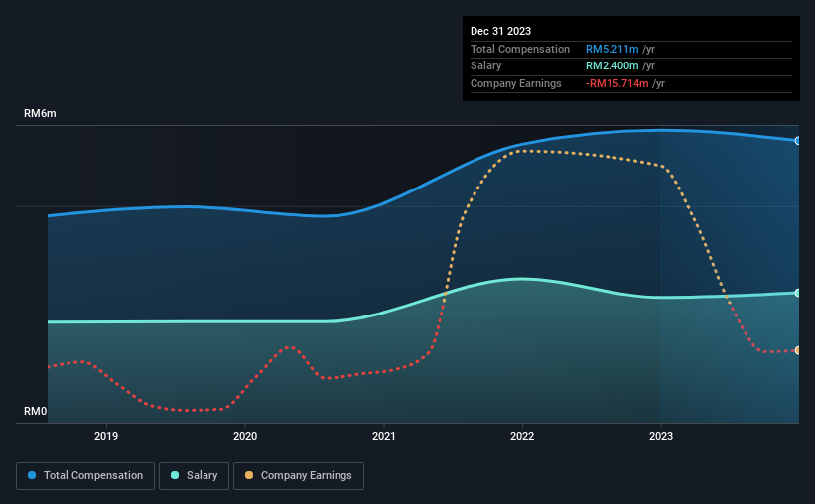This screenshot has width=815, height=504.
Task: Click the orange Company Earnings legend dot
Action: 249,475
